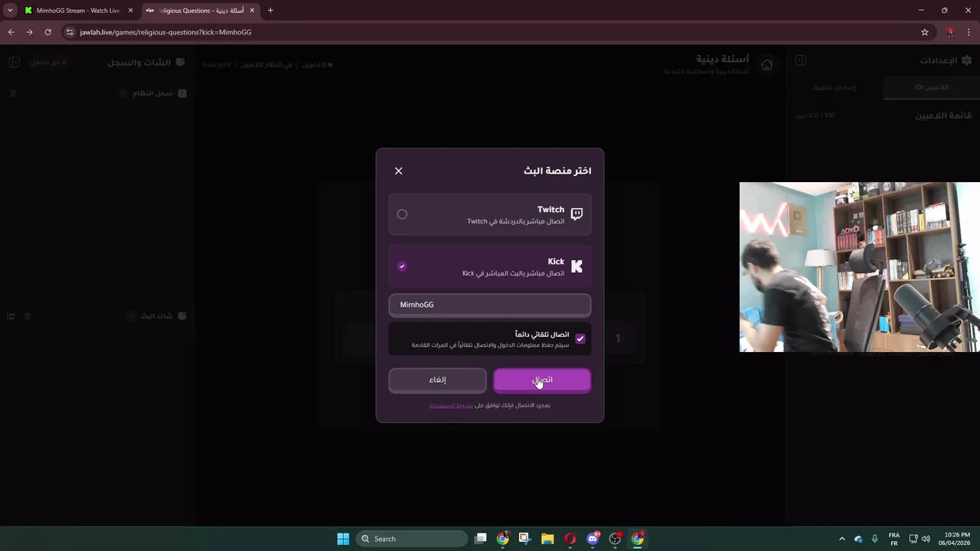This screenshot has height=551, width=980.
Task: Switch to the اللاعبين (0) tab
Action: (931, 87)
